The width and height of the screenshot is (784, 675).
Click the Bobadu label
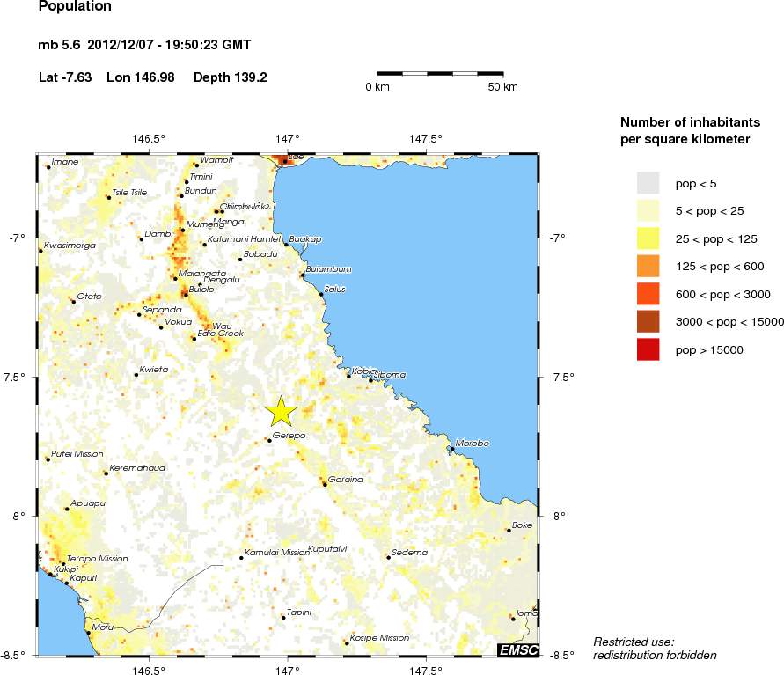point(260,254)
